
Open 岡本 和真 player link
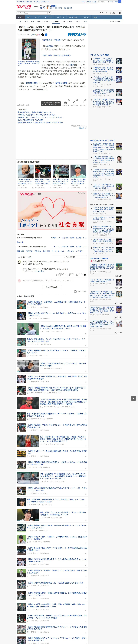[x=21, y=251]
